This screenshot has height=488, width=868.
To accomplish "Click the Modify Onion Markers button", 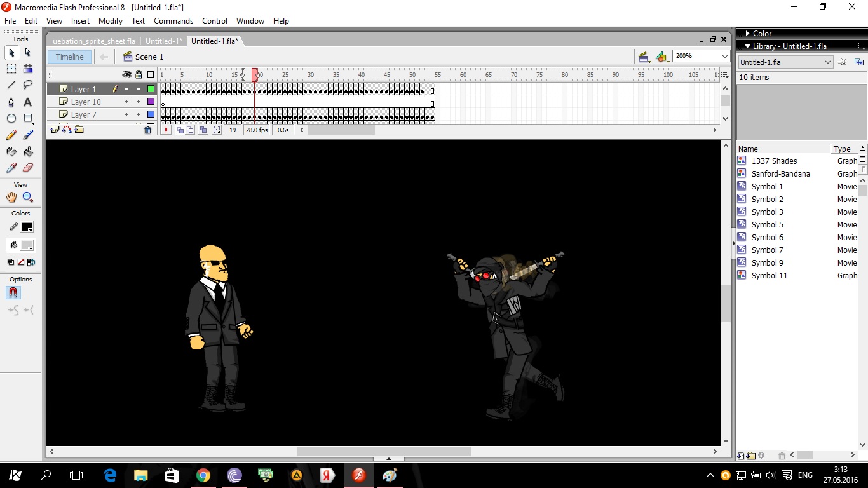I will (217, 130).
